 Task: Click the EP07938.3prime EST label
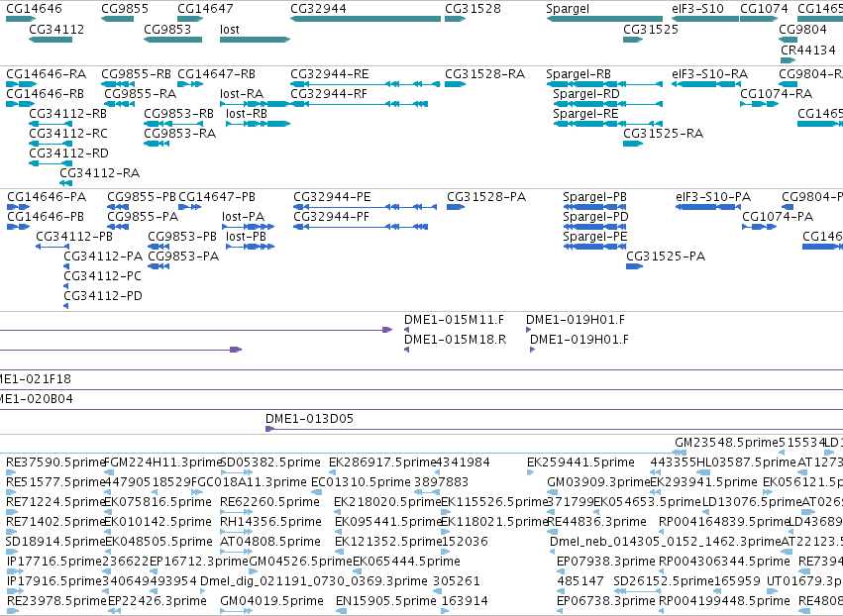[606, 562]
